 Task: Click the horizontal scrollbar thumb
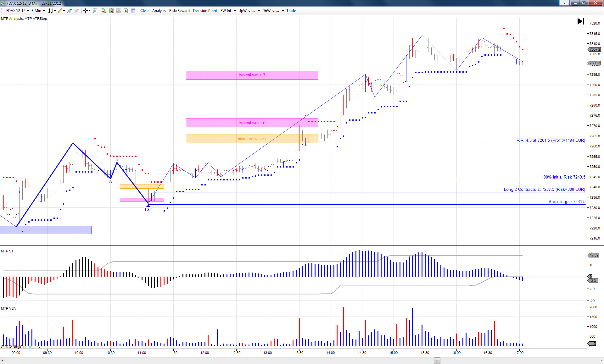click(437, 361)
